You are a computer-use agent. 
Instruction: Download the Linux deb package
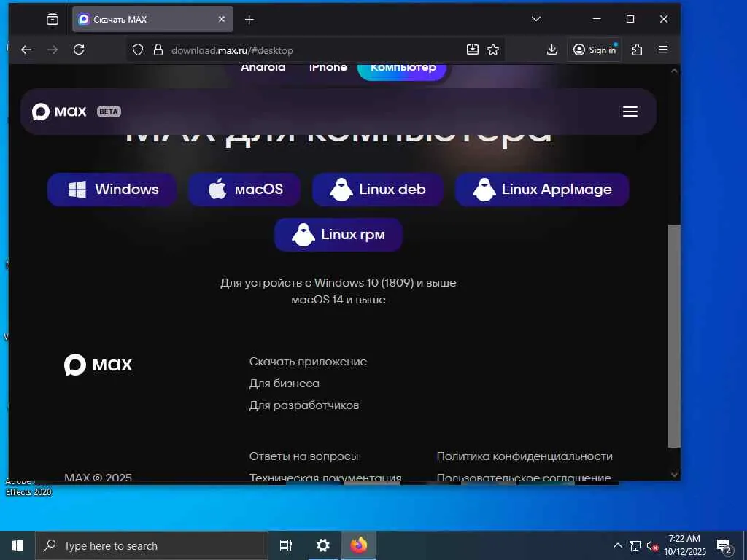(x=377, y=189)
